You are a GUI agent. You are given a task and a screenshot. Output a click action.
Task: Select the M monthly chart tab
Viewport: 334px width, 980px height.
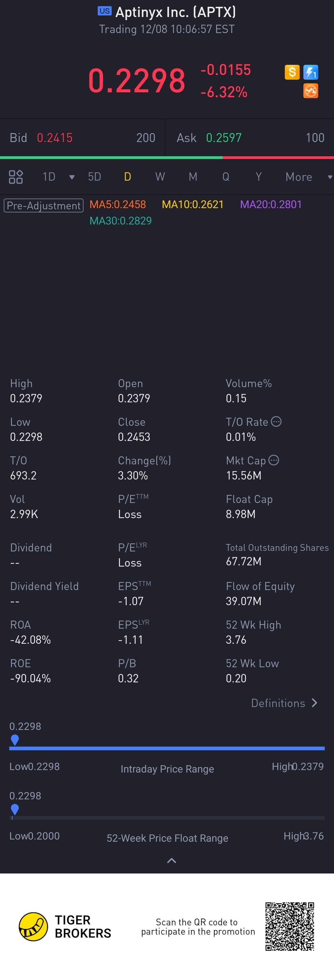click(193, 177)
